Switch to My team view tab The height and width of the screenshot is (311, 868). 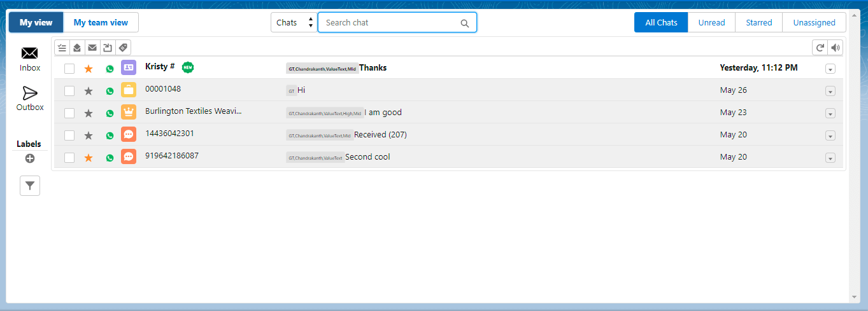(101, 22)
